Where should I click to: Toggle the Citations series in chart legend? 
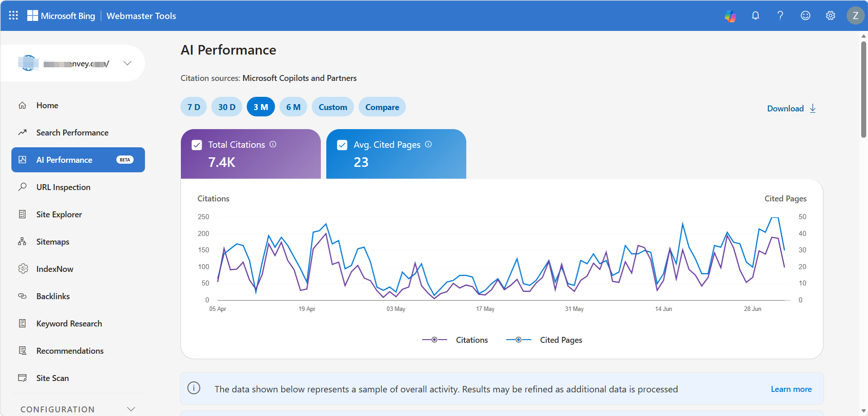(x=455, y=340)
